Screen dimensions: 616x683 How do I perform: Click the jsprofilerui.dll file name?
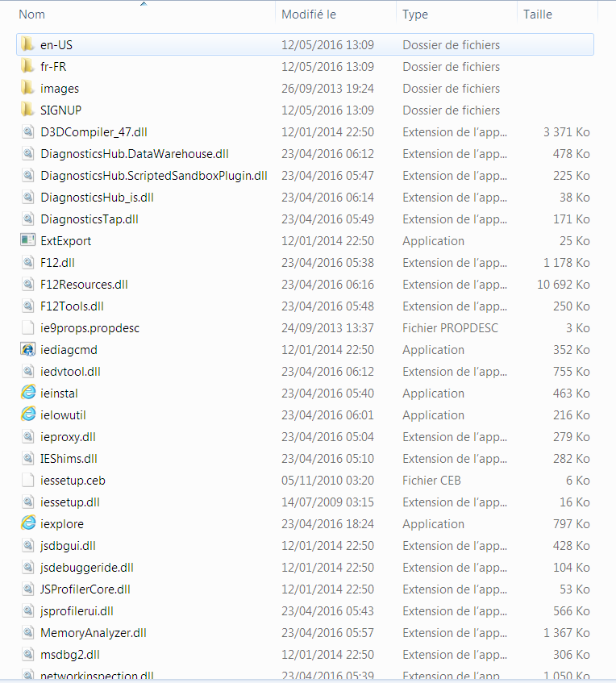click(77, 611)
